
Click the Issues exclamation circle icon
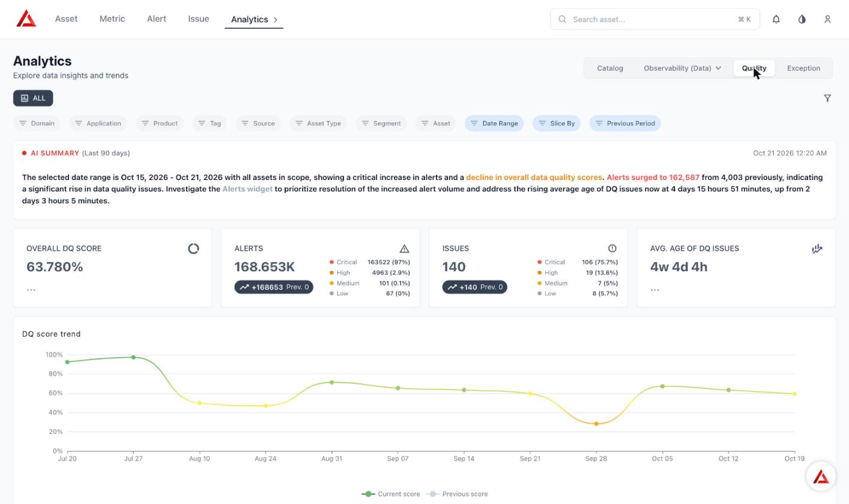612,248
